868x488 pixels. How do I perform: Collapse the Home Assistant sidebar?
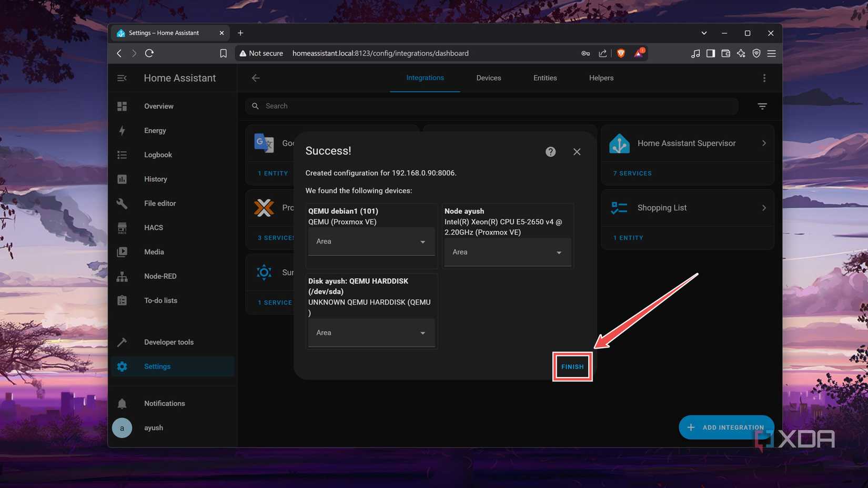click(122, 77)
